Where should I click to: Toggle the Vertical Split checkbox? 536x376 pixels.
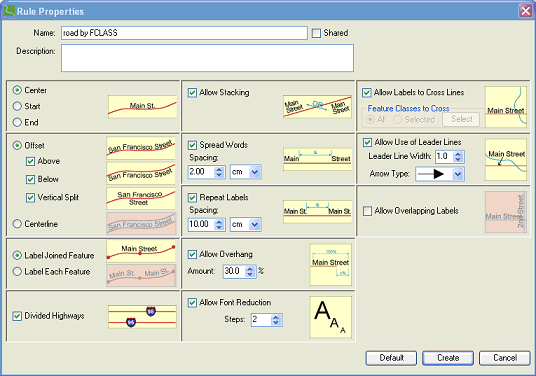pyautogui.click(x=30, y=198)
